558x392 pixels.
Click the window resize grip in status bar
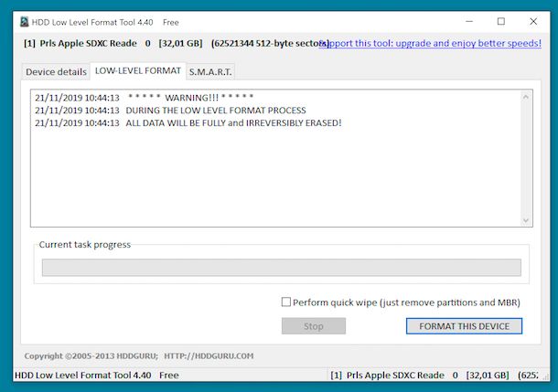click(545, 377)
